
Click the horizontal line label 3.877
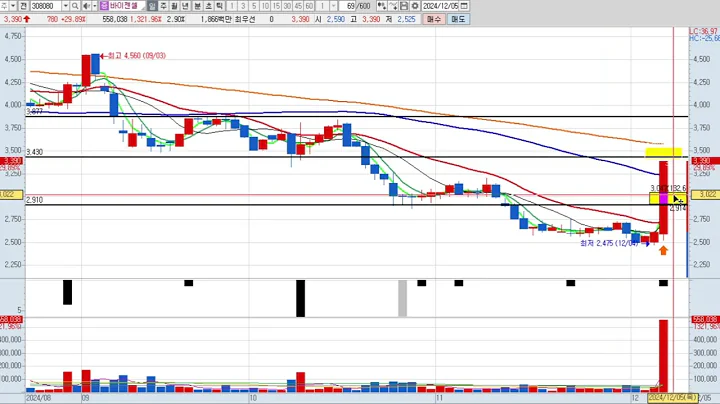(x=34, y=112)
